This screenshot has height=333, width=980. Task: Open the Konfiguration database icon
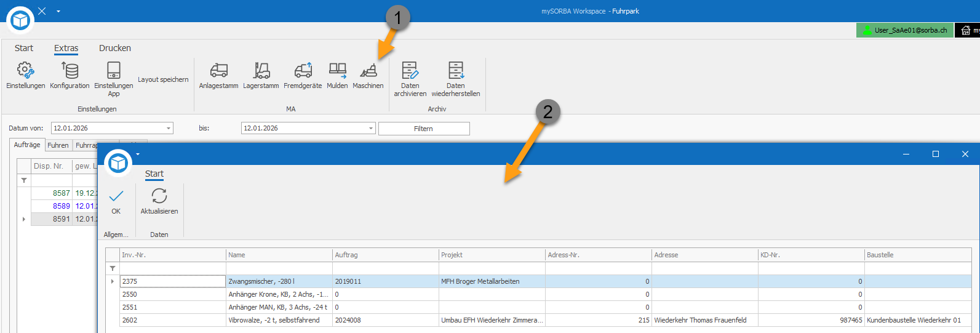70,70
